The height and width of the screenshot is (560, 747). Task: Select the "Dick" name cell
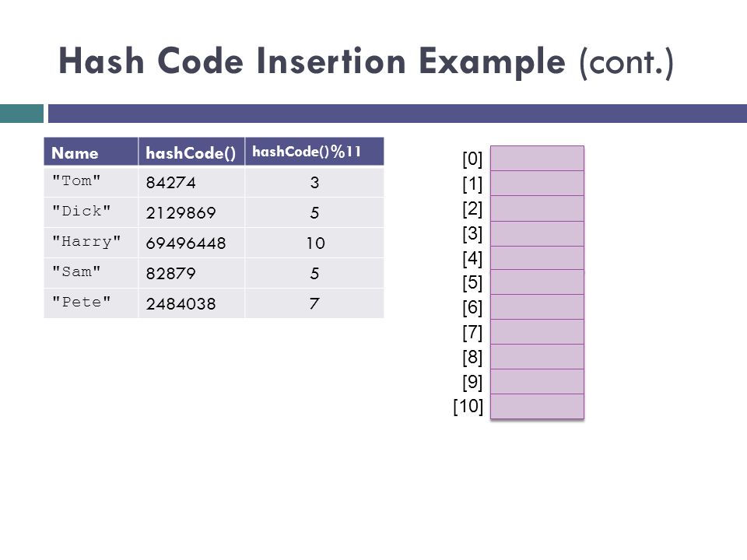coord(91,212)
